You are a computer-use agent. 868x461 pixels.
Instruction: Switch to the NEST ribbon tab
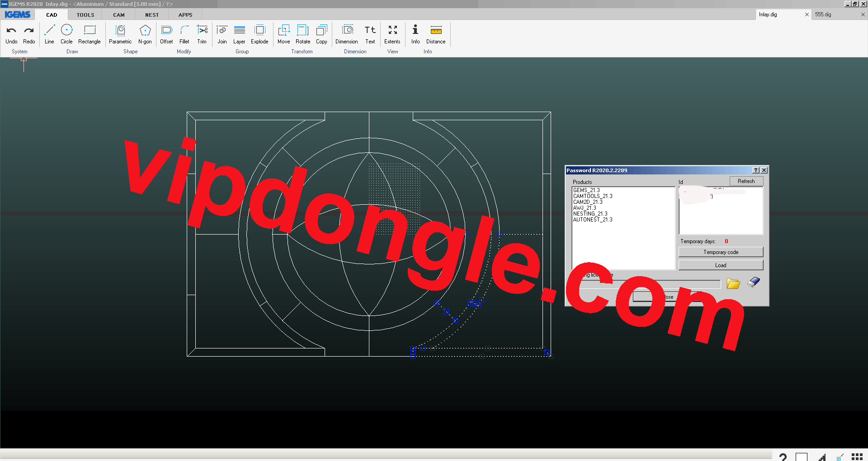click(152, 15)
